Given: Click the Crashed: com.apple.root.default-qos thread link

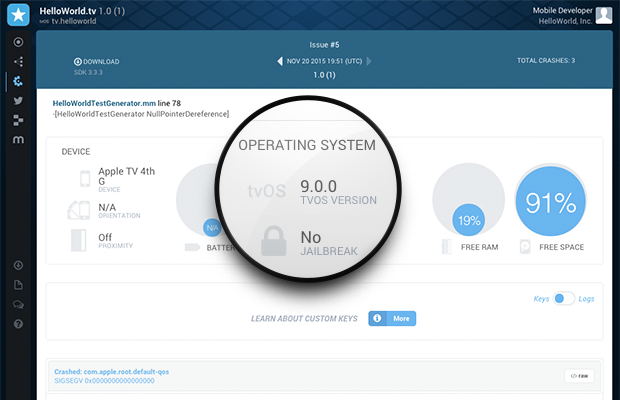Looking at the screenshot, I should [x=112, y=372].
